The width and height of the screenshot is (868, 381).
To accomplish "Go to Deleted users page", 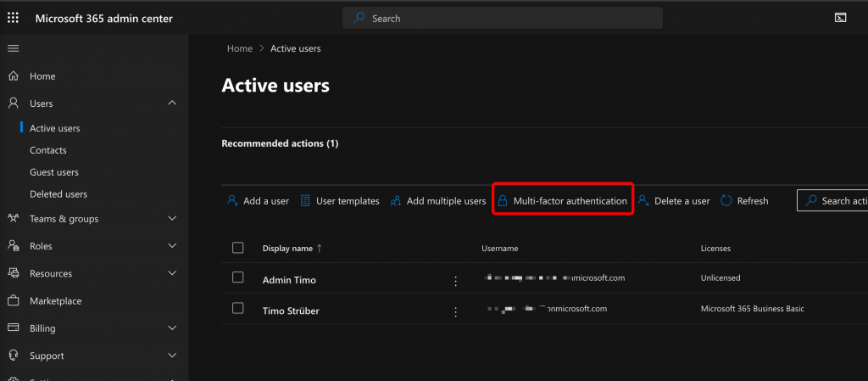I will (58, 194).
